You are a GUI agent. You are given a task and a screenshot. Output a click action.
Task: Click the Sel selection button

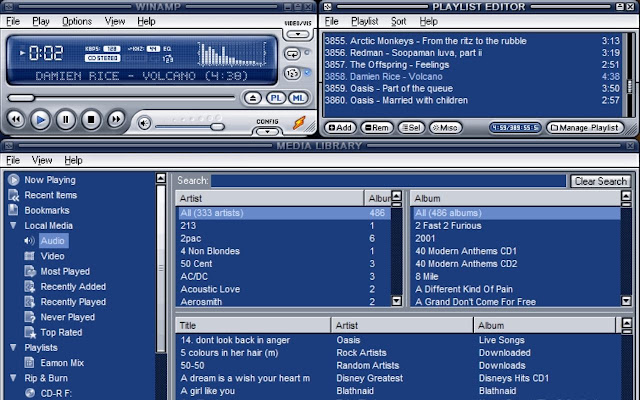tap(411, 128)
